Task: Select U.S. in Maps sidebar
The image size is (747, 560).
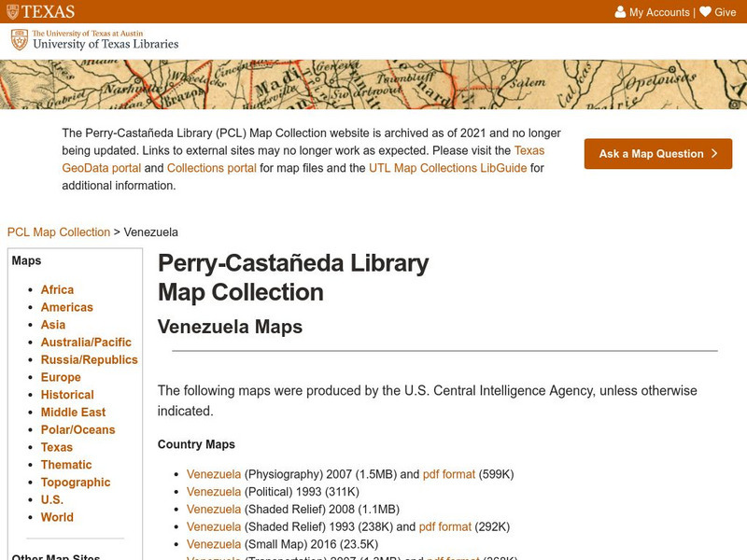Action: pyautogui.click(x=52, y=500)
